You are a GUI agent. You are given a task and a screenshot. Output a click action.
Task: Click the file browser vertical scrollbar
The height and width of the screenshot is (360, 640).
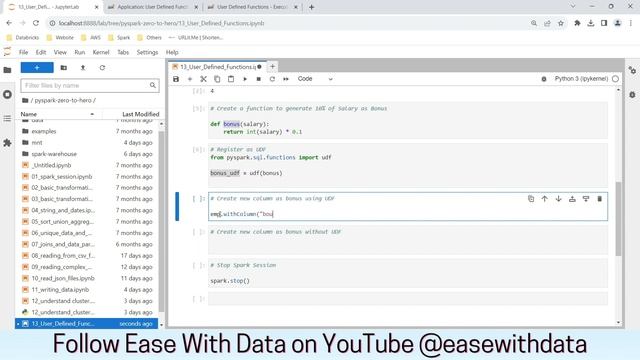click(161, 221)
